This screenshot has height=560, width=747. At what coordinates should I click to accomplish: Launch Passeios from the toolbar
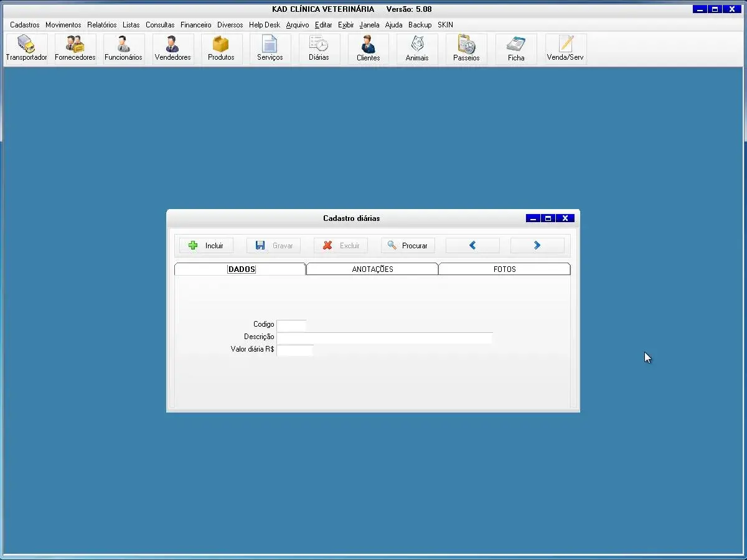click(x=466, y=49)
